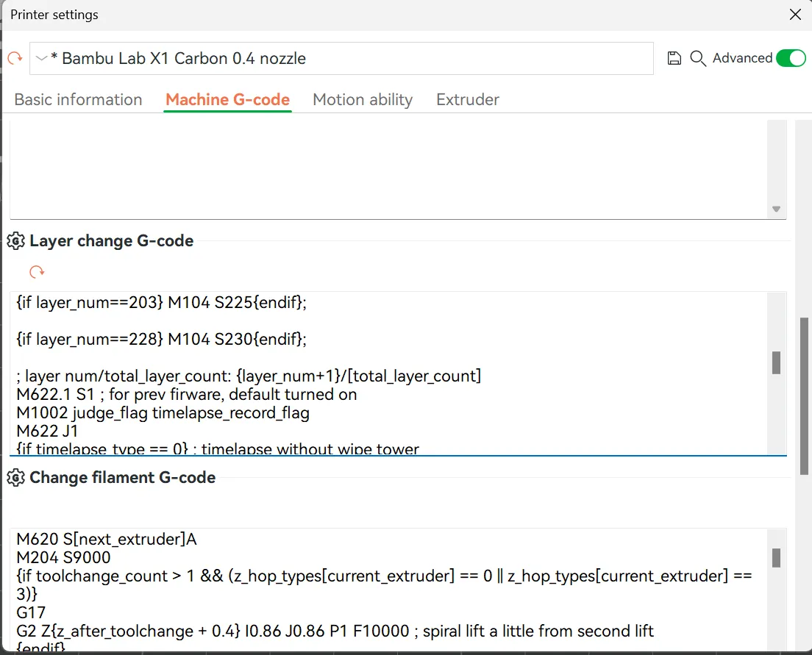The height and width of the screenshot is (655, 812).
Task: Click the Layer change G-code scrollbar thumb
Action: pos(776,362)
